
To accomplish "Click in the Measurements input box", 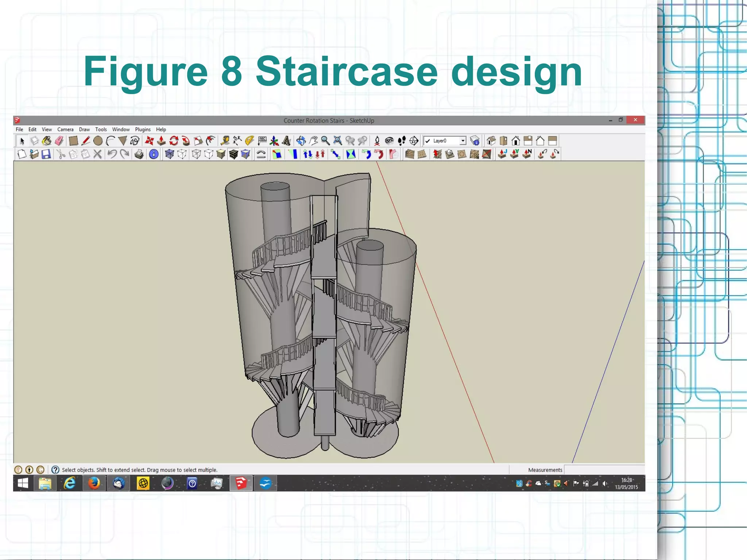I will click(x=604, y=470).
